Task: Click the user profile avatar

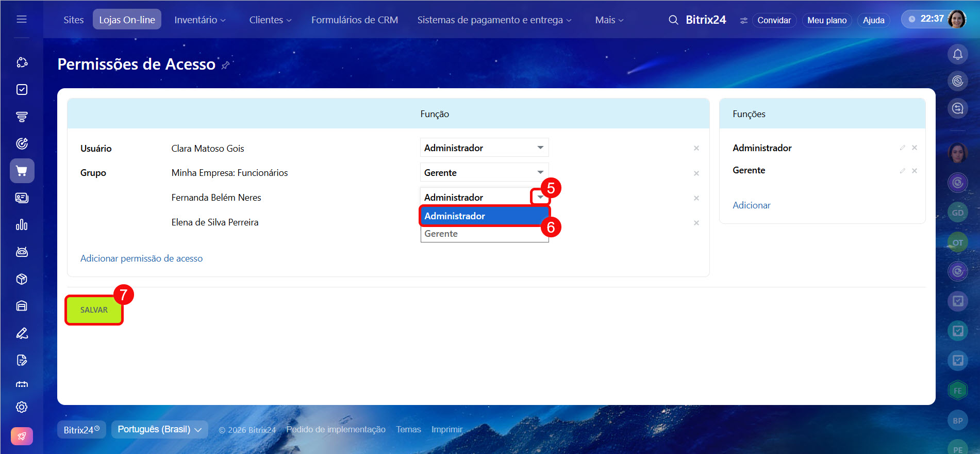Action: 957,19
